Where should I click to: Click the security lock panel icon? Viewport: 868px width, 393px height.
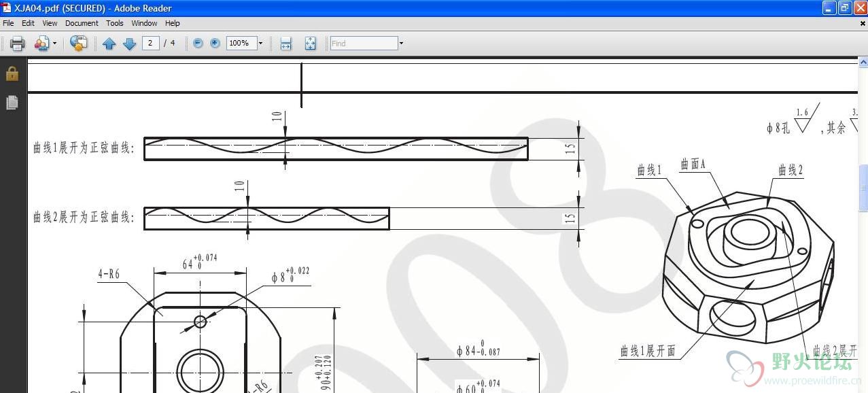point(12,73)
